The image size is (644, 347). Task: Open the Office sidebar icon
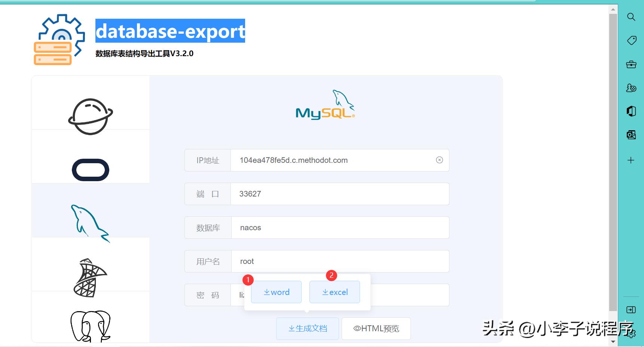[x=631, y=111]
